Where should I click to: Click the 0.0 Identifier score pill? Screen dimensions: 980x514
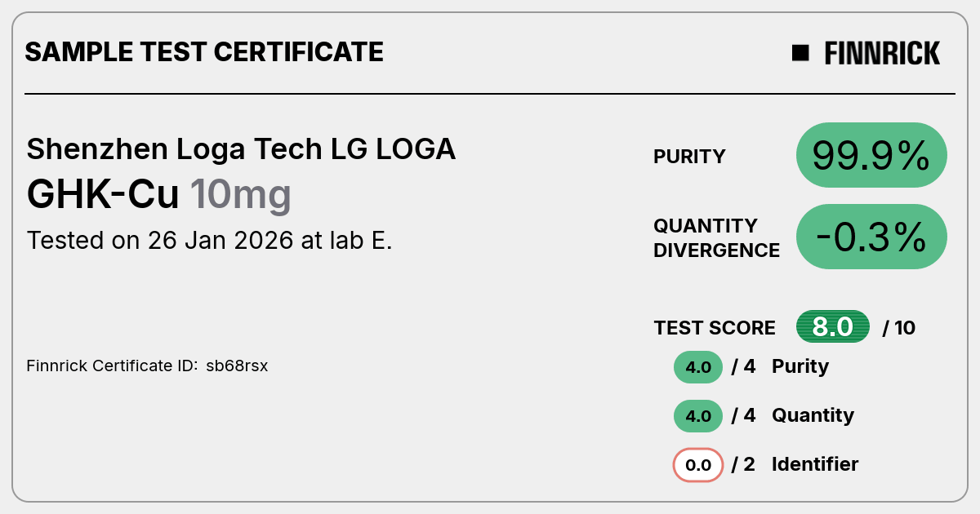698,465
